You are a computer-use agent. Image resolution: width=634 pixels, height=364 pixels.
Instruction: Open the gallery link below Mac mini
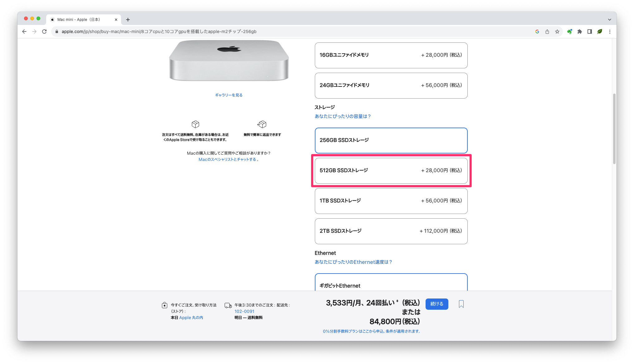229,95
